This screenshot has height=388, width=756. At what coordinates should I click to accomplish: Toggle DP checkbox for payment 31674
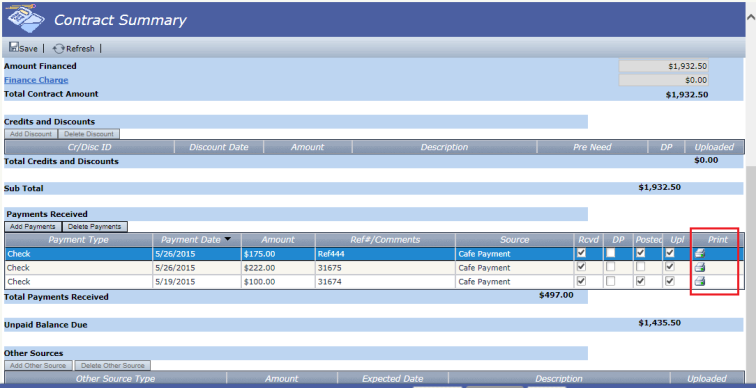[610, 281]
